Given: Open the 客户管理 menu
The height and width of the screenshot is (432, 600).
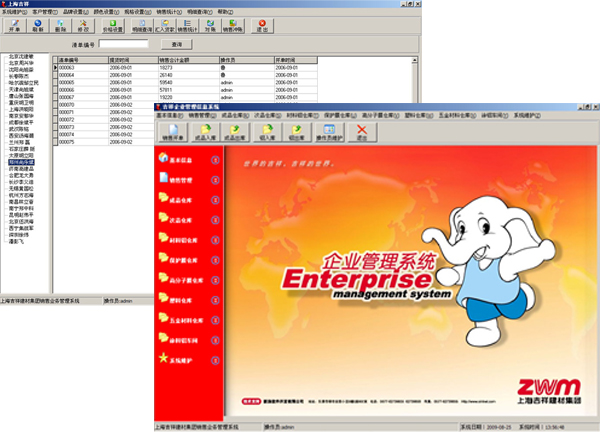Looking at the screenshot, I should tap(47, 11).
